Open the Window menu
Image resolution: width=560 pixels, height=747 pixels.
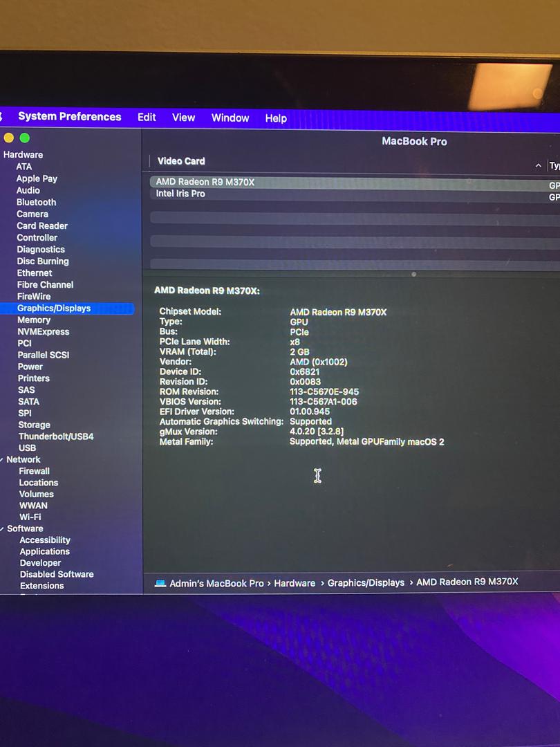pos(230,118)
